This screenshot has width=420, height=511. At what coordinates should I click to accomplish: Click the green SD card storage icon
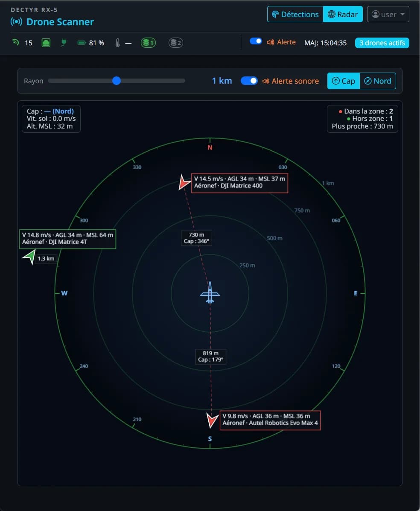pos(46,43)
